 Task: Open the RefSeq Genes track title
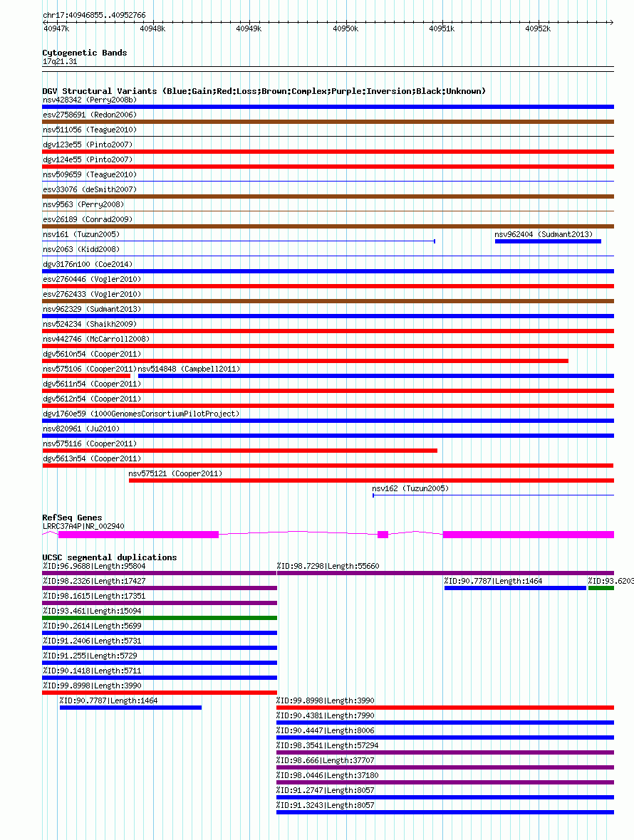72,518
